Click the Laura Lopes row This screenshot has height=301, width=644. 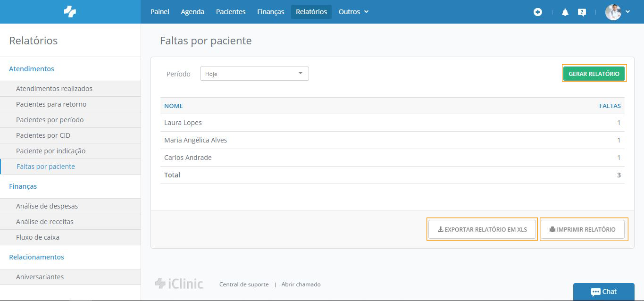click(393, 123)
